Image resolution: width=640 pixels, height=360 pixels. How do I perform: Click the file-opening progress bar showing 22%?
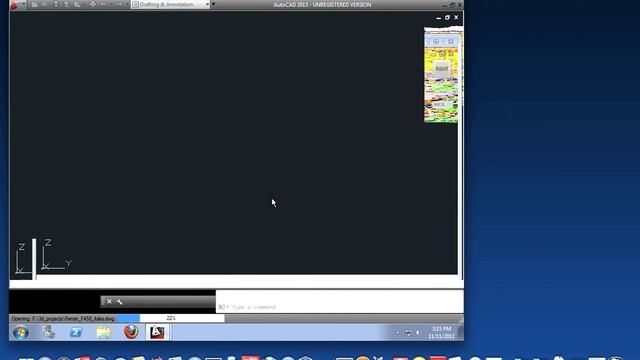170,318
